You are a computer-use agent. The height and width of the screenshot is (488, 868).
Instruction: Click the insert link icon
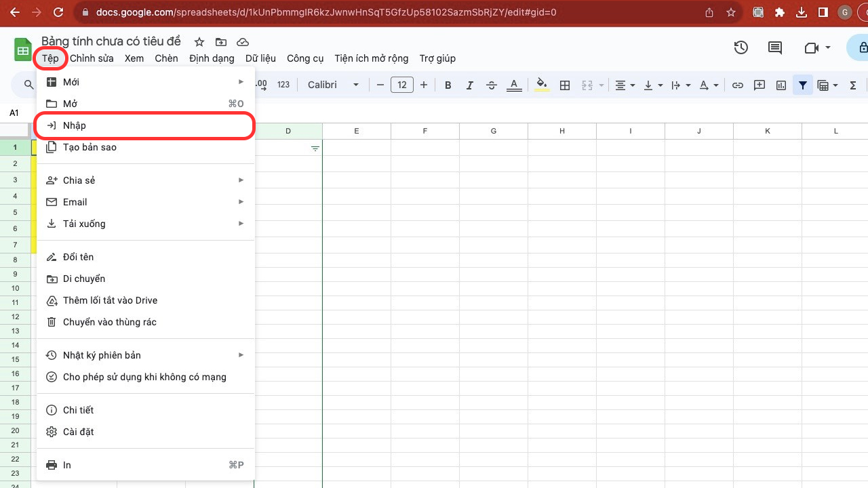pyautogui.click(x=738, y=85)
